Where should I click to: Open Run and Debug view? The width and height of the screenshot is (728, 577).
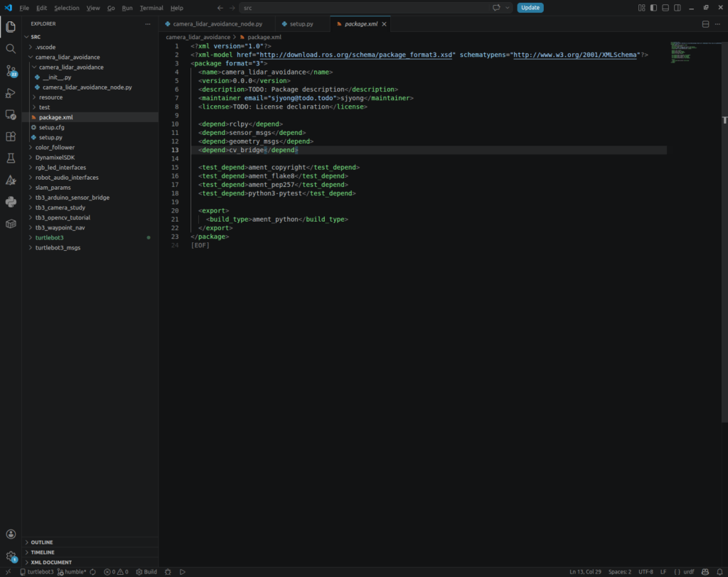click(11, 93)
